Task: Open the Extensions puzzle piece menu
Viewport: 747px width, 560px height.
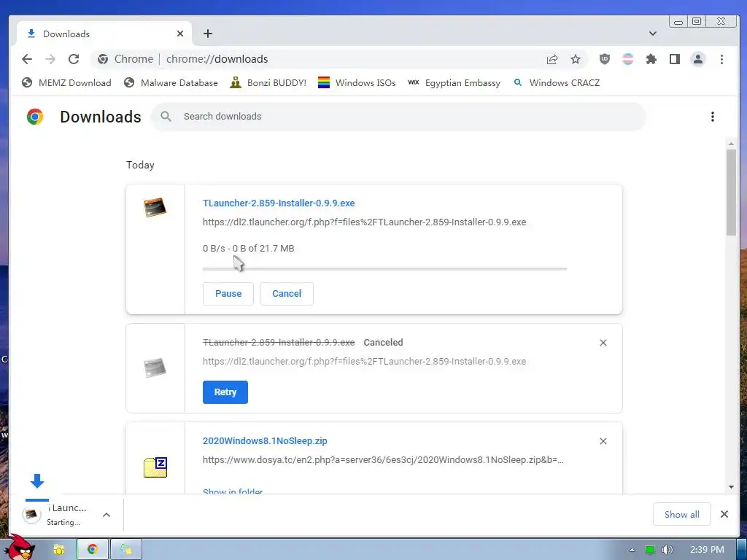Action: pos(651,59)
